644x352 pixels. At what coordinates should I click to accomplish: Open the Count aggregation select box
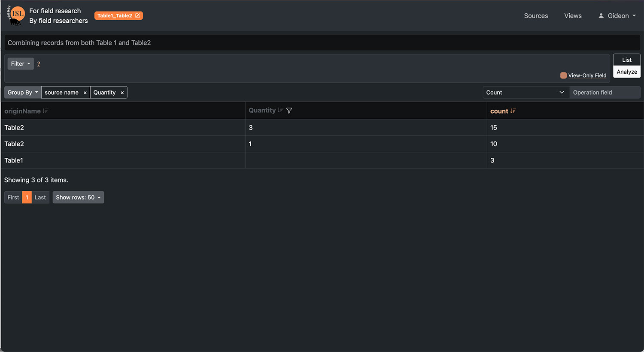tap(526, 93)
